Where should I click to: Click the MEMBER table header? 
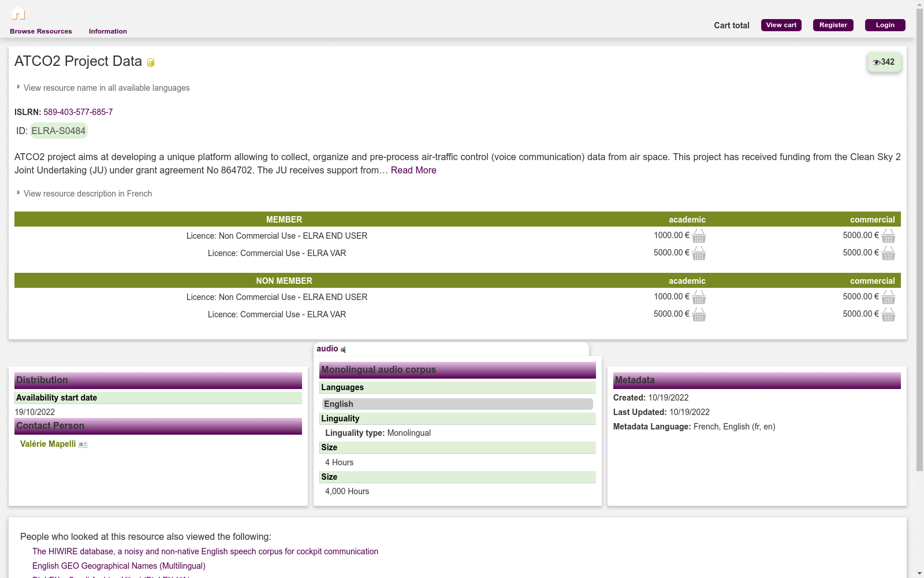coord(284,220)
